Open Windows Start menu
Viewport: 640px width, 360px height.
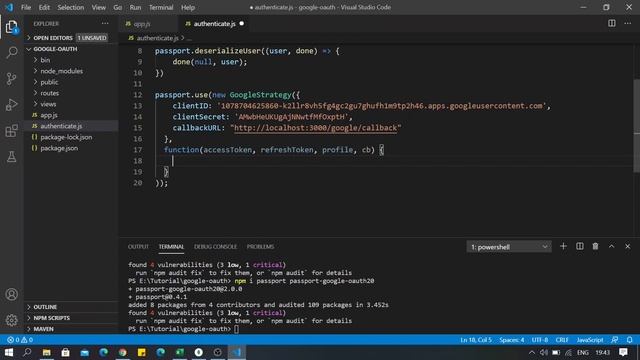[x=8, y=352]
